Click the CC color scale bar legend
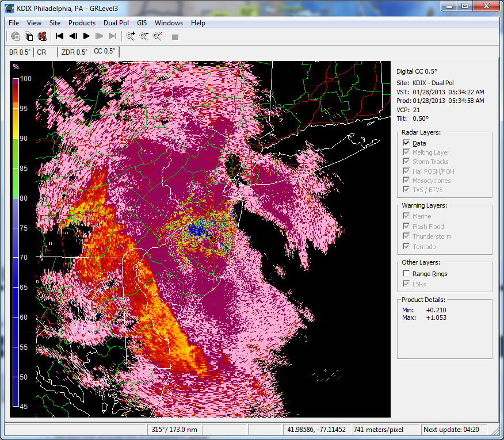 coord(16,242)
